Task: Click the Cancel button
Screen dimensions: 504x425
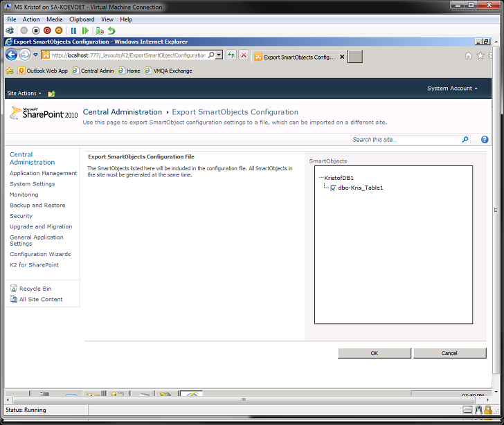Action: [x=450, y=353]
